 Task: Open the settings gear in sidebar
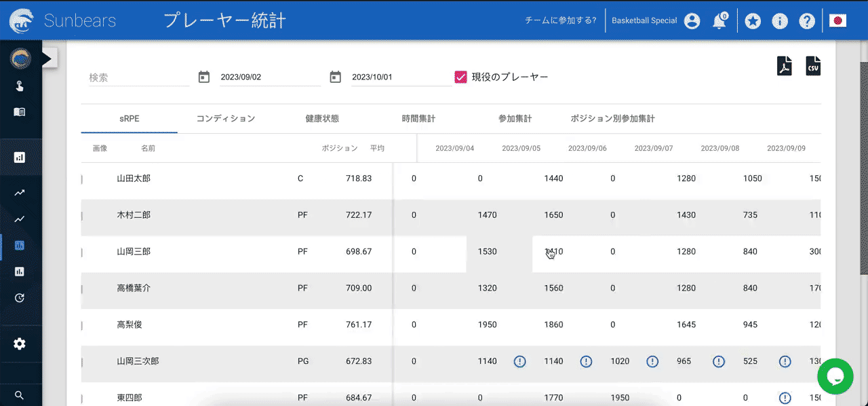(x=18, y=344)
